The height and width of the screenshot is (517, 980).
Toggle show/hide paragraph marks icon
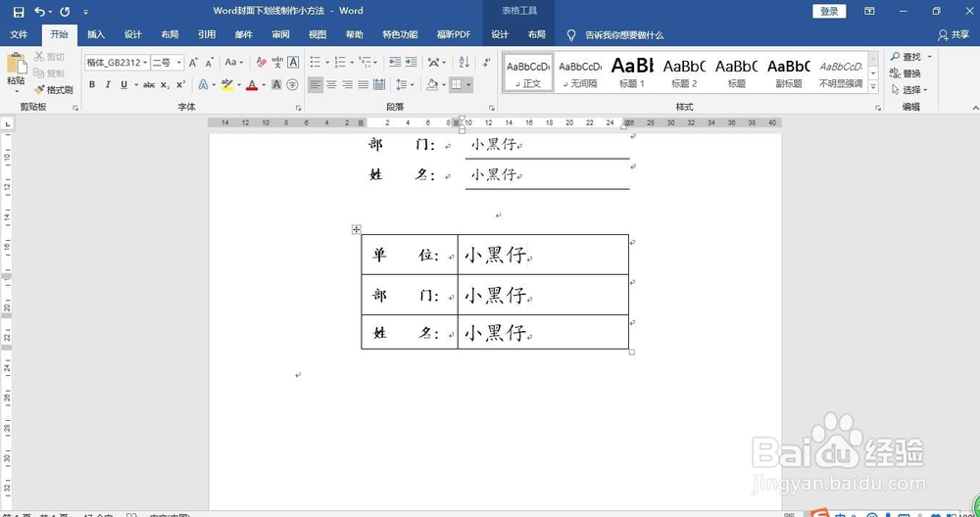tap(486, 63)
